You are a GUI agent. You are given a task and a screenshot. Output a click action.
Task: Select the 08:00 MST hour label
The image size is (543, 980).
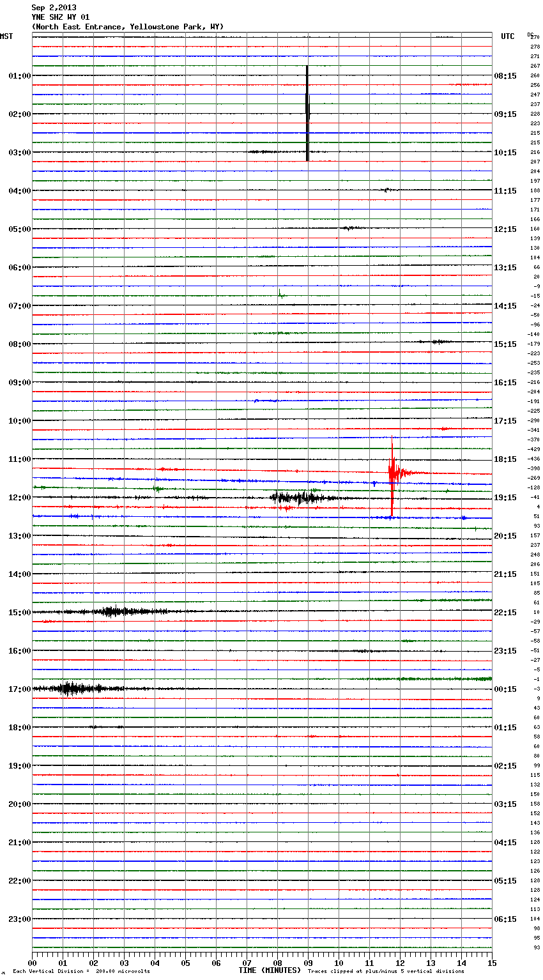(20, 344)
